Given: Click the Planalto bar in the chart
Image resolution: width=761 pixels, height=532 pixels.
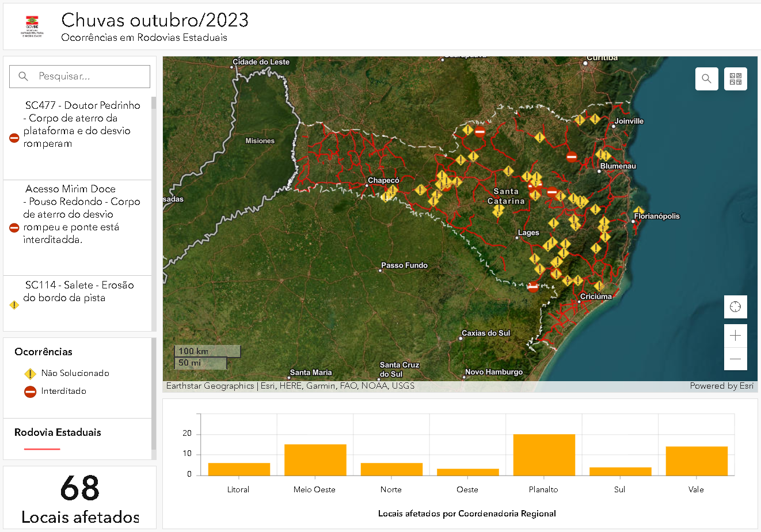Looking at the screenshot, I should click(x=544, y=455).
